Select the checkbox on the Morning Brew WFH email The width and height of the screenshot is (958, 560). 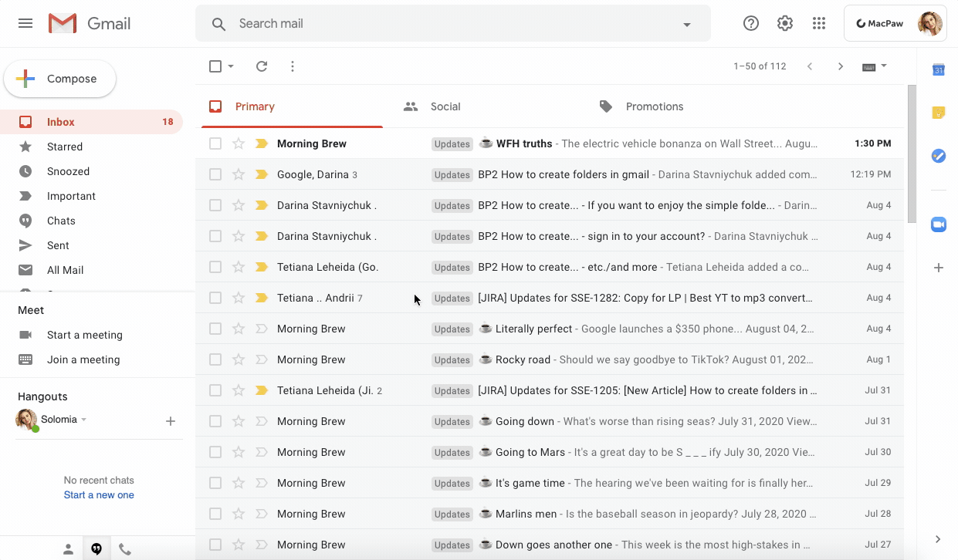click(x=215, y=143)
